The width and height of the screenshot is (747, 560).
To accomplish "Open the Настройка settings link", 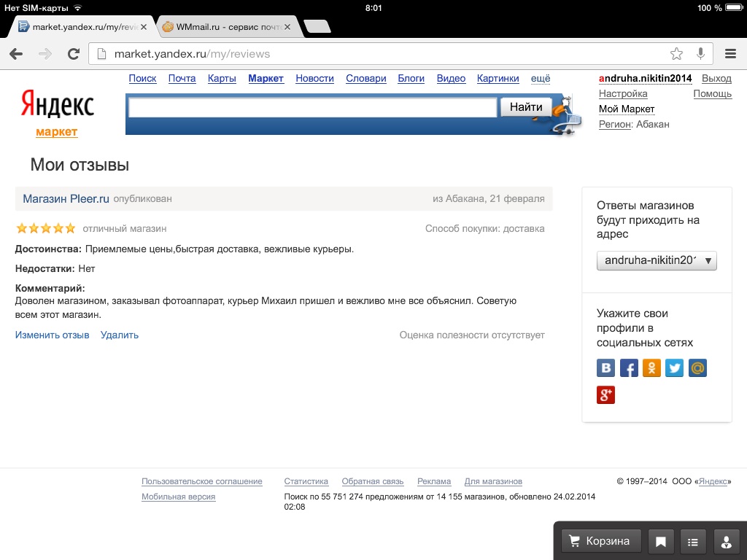I will tap(623, 94).
